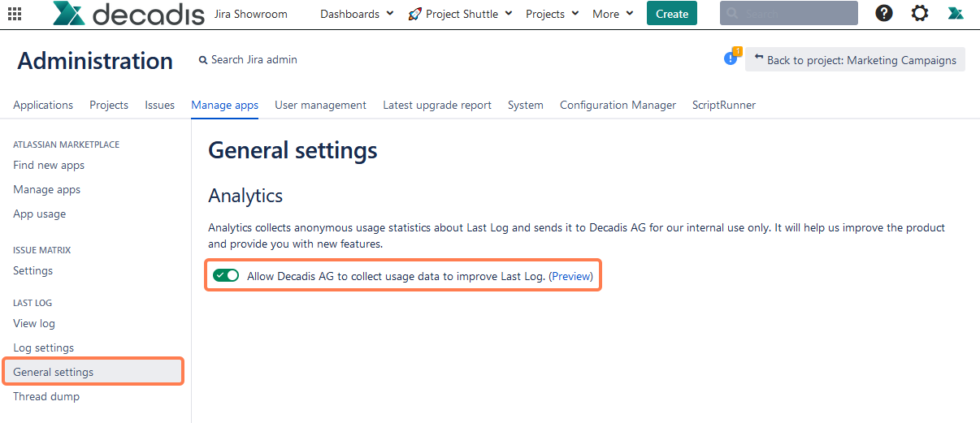Open the analytics Preview link
980x423 pixels.
(x=571, y=276)
